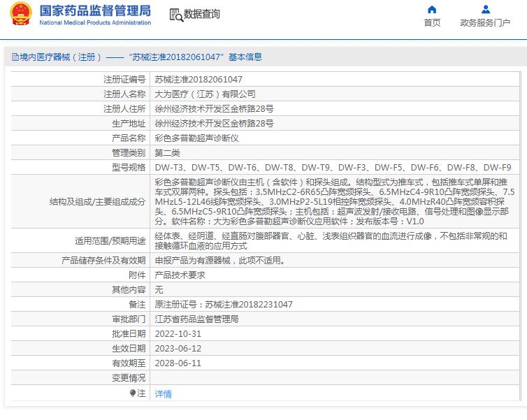Click the 管理类别 label
Image resolution: width=527 pixels, height=420 pixels.
pyautogui.click(x=129, y=153)
